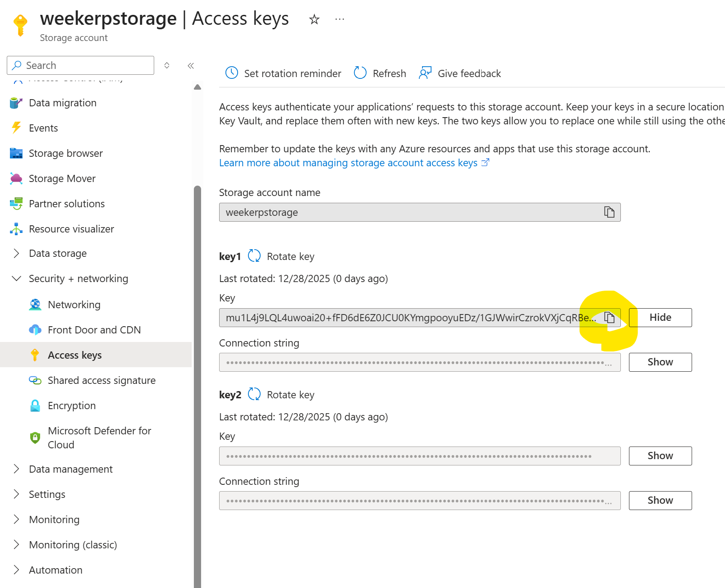
Task: Click the Rotate key icon for key1
Action: (254, 256)
